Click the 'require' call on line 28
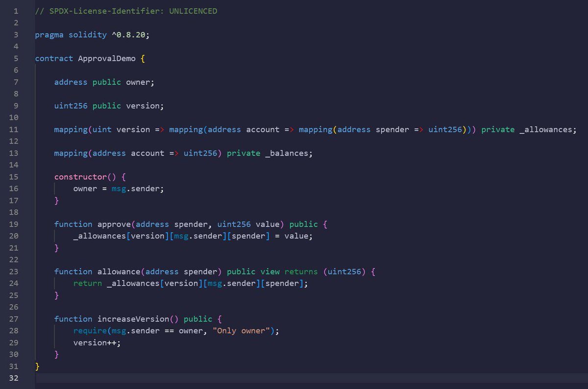 (x=90, y=331)
